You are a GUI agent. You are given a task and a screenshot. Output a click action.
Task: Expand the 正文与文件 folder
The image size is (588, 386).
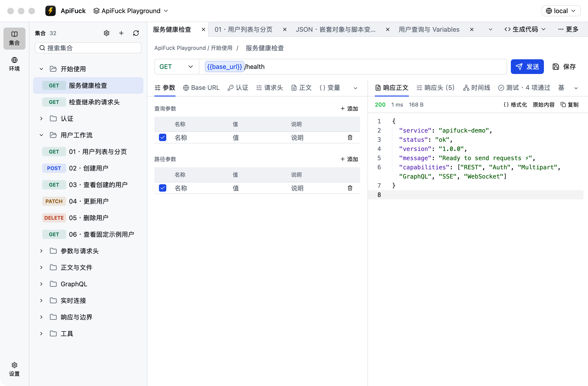[41, 267]
